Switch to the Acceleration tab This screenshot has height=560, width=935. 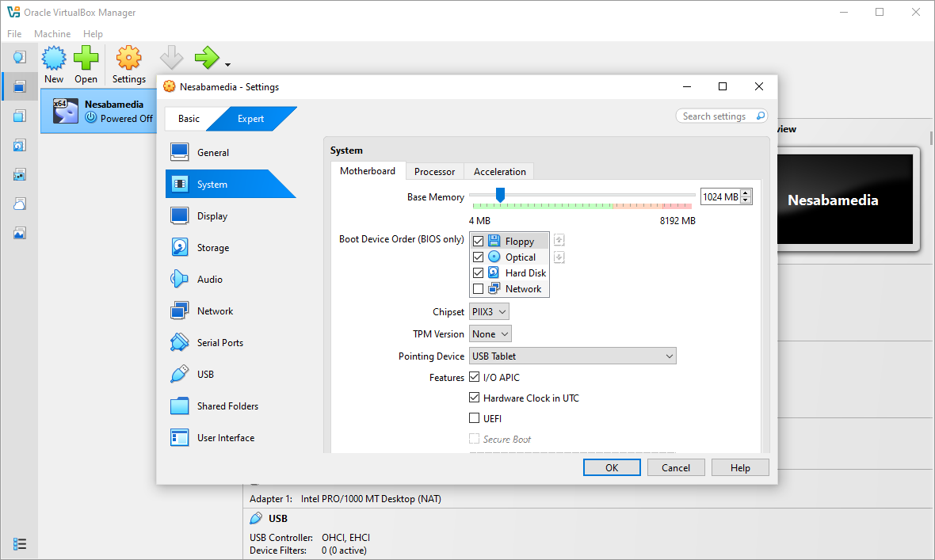[x=499, y=171]
